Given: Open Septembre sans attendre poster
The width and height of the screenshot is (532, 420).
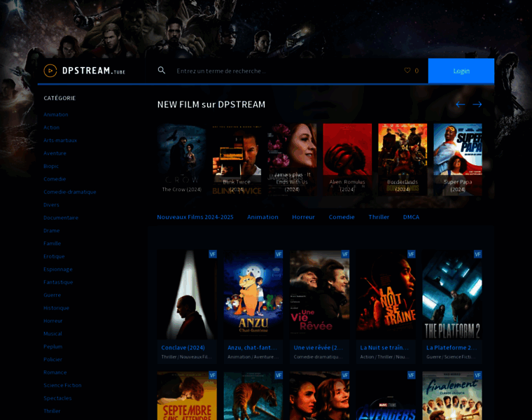Looking at the screenshot, I should 187,395.
